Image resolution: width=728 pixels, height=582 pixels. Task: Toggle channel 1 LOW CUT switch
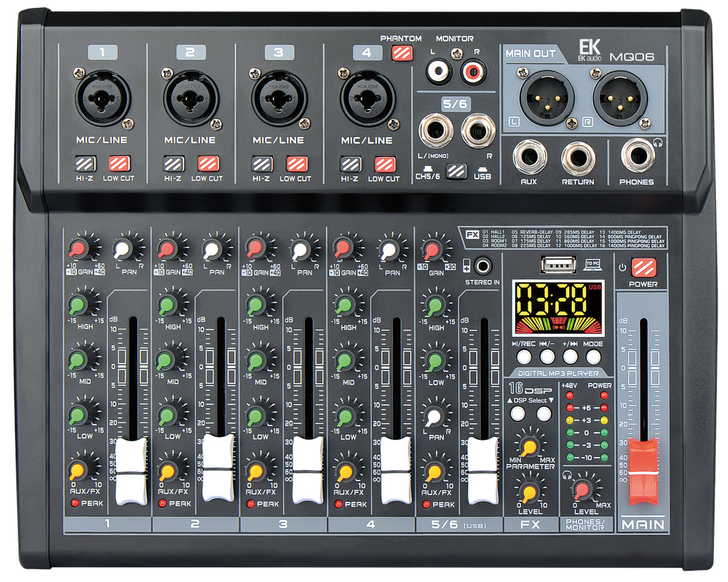(x=119, y=163)
